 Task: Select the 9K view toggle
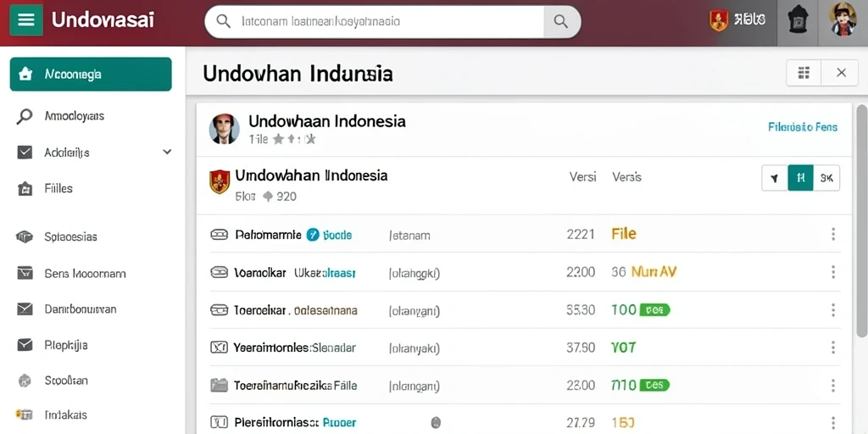click(x=826, y=178)
